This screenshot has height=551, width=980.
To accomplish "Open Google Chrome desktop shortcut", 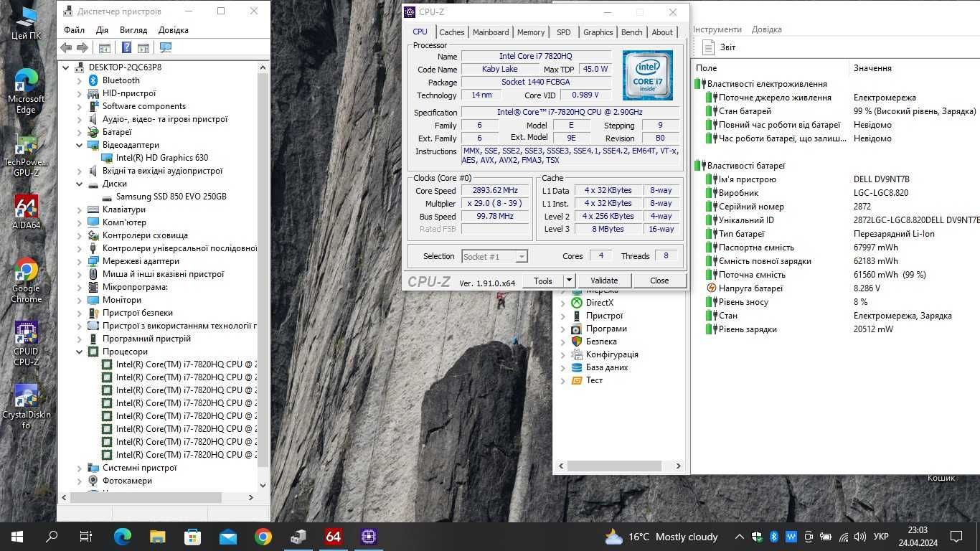I will tap(27, 281).
